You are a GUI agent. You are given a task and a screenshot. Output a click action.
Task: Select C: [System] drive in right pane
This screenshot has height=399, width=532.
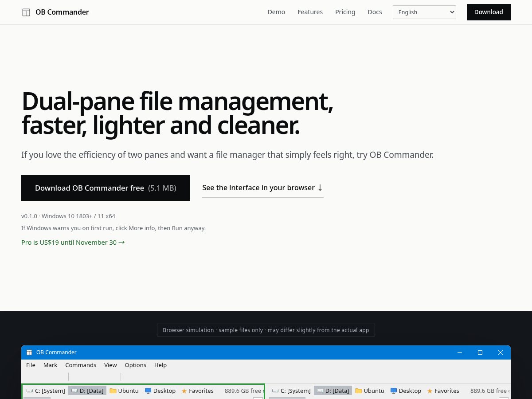(x=291, y=391)
